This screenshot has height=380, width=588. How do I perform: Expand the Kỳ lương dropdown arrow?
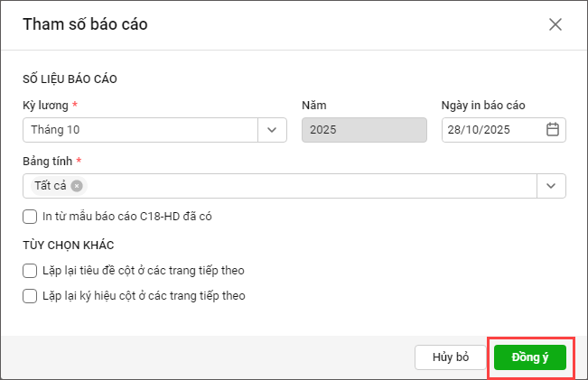(271, 130)
